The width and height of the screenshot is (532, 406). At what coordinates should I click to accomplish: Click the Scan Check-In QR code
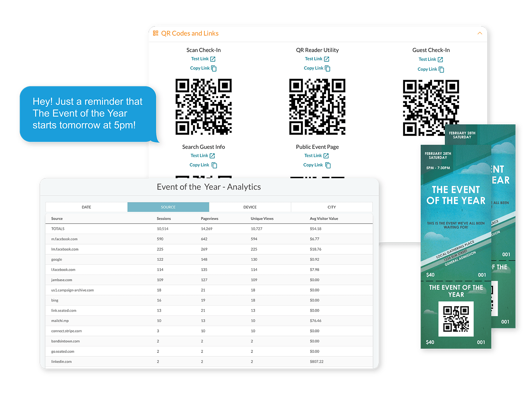tap(204, 107)
